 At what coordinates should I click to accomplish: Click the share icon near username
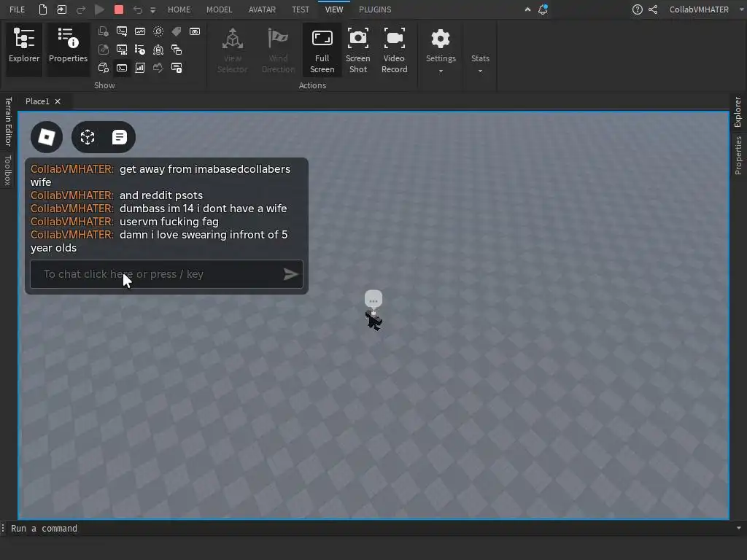(x=653, y=9)
